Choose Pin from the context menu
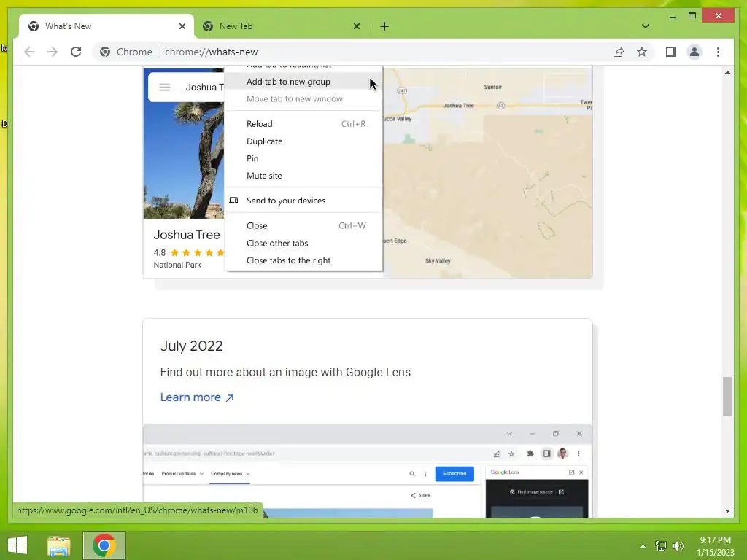The height and width of the screenshot is (560, 747). pyautogui.click(x=303, y=158)
